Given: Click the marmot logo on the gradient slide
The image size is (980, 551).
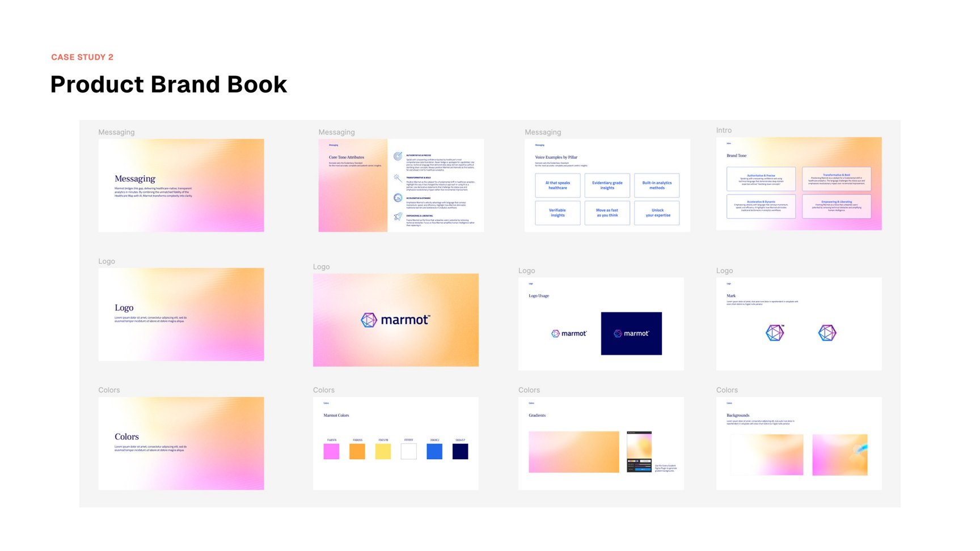Looking at the screenshot, I should [x=395, y=320].
